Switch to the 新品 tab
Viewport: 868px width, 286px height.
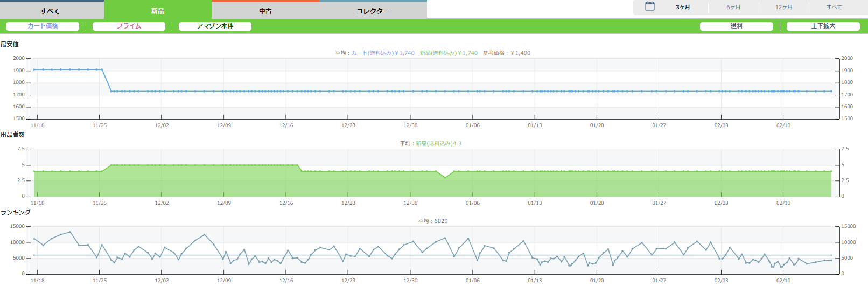[x=158, y=11]
